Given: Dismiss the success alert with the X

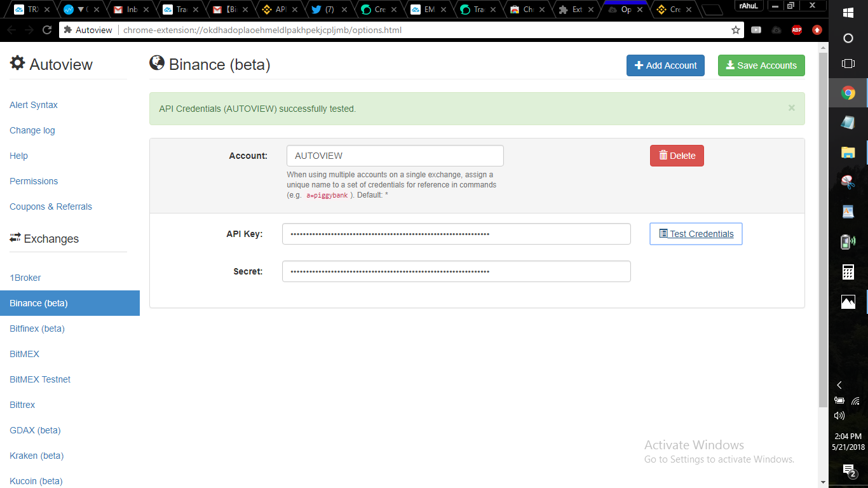Looking at the screenshot, I should (x=792, y=108).
